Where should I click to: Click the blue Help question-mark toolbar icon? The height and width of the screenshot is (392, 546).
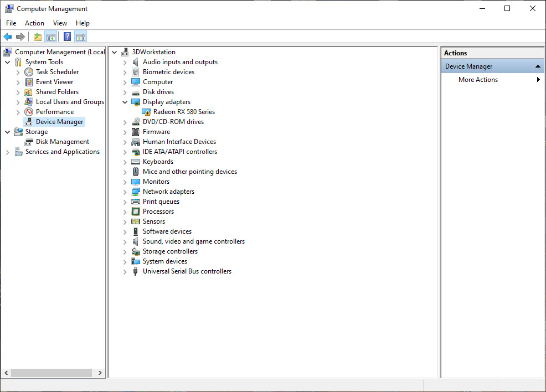pyautogui.click(x=67, y=37)
